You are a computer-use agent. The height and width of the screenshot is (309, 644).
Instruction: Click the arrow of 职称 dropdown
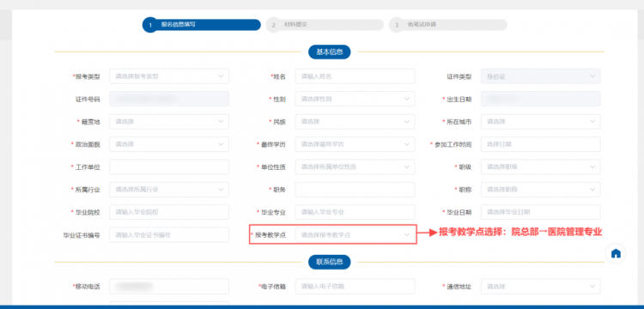[592, 190]
